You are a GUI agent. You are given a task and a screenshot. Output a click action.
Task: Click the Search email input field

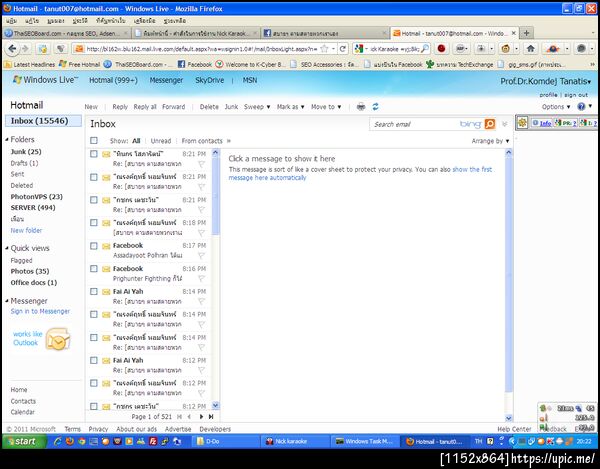(415, 124)
